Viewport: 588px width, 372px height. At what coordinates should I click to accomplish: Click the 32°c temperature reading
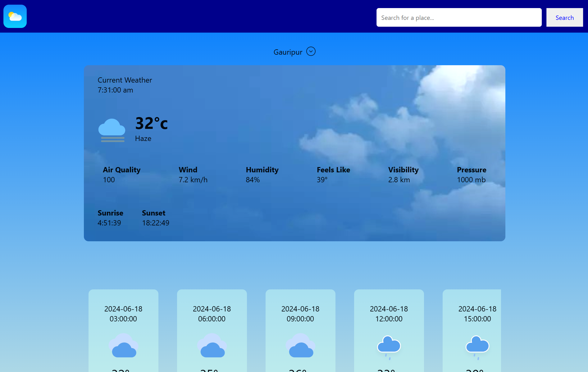click(151, 123)
